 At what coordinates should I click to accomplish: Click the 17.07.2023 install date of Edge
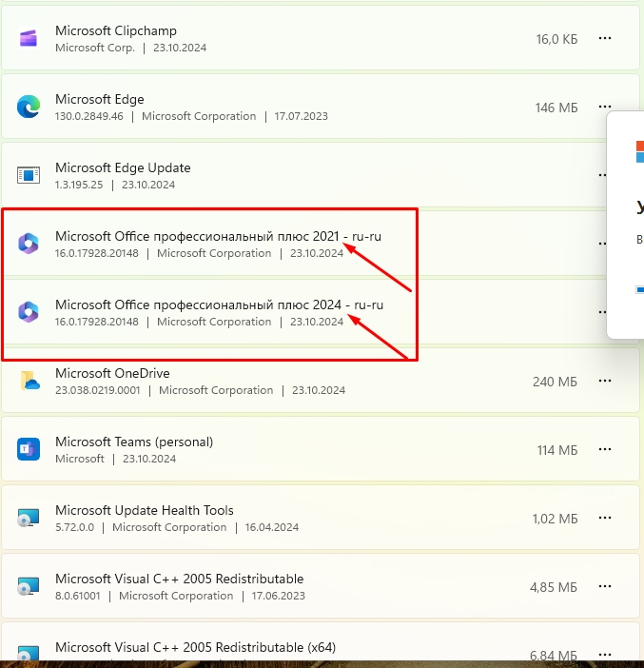click(x=302, y=116)
